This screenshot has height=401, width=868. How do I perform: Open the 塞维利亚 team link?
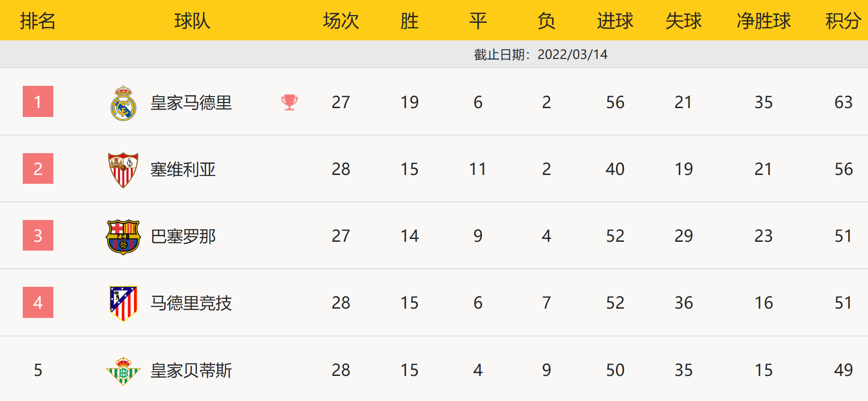tap(183, 169)
